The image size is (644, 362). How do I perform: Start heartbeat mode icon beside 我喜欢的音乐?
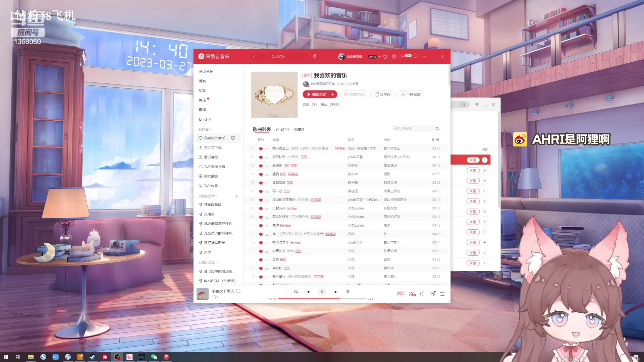click(233, 138)
